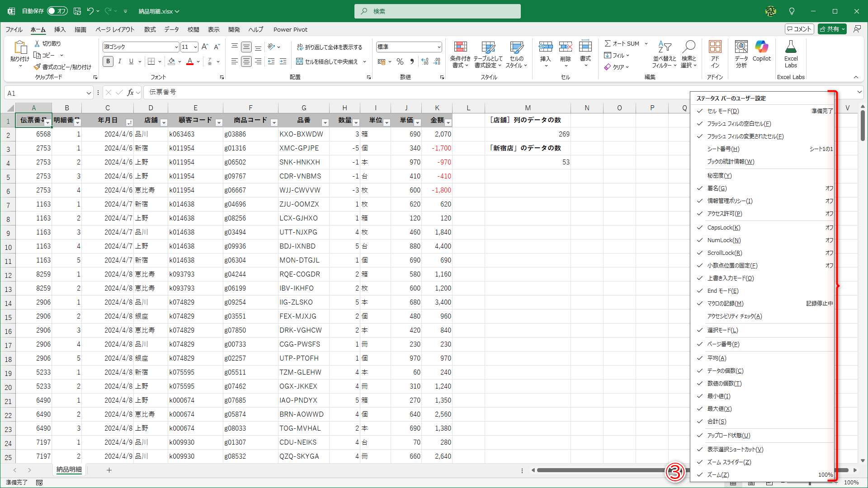Viewport: 868px width, 488px height.
Task: Open the number format dropdown 標準
Action: [x=439, y=47]
